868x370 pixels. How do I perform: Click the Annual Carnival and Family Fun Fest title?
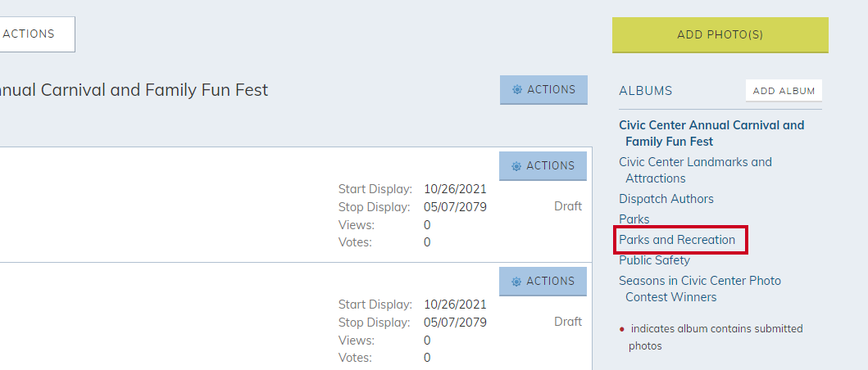point(134,89)
